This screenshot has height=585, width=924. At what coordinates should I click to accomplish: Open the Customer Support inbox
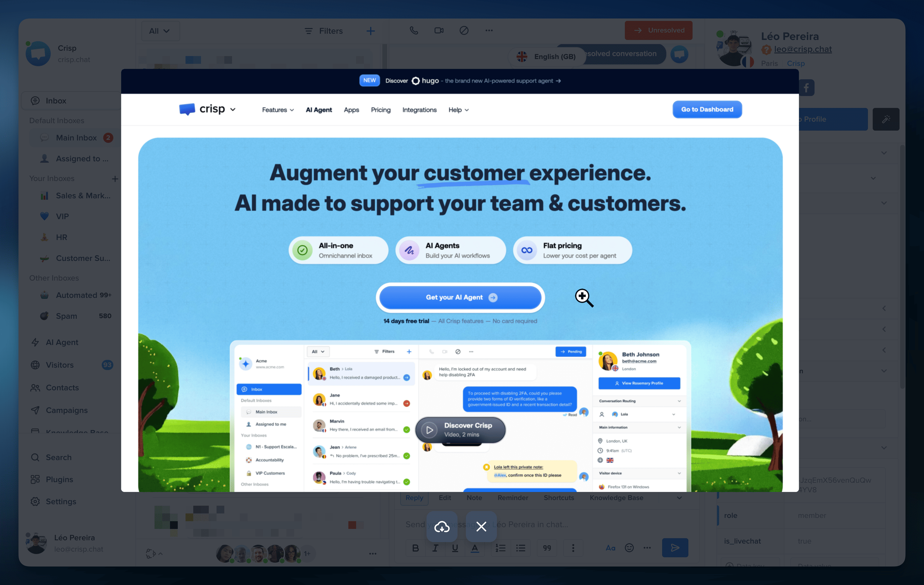pyautogui.click(x=75, y=258)
